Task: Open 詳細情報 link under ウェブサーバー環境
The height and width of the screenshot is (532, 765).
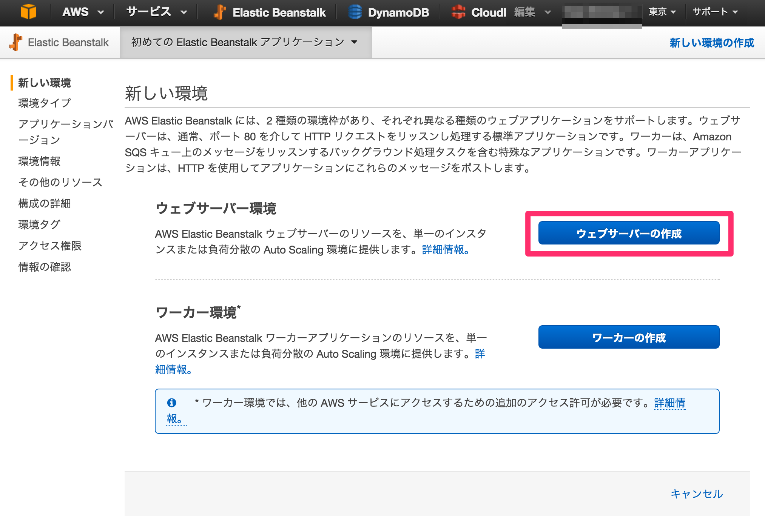Action: [446, 249]
